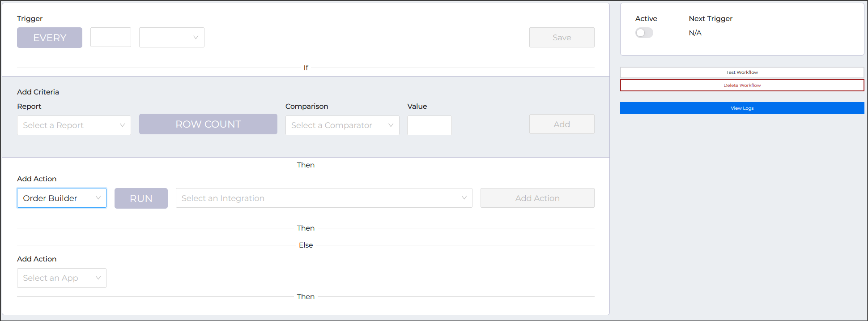Viewport: 868px width, 321px height.
Task: Click the Next Trigger heading
Action: coord(711,18)
